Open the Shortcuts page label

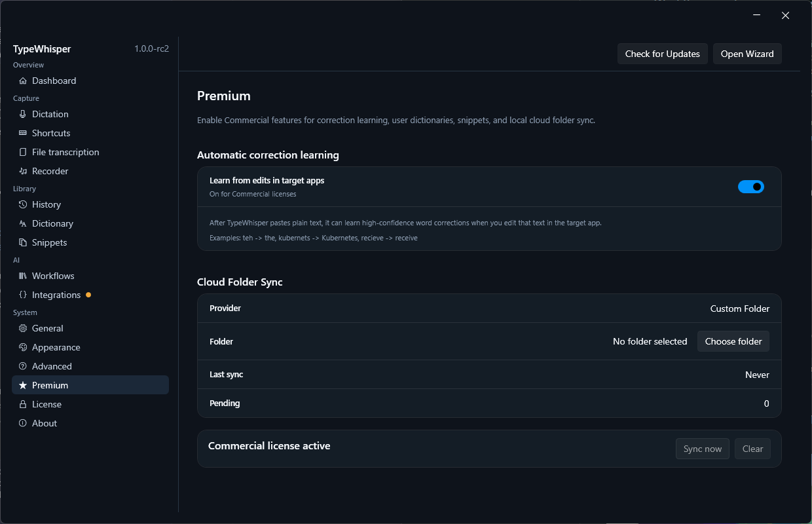(51, 133)
